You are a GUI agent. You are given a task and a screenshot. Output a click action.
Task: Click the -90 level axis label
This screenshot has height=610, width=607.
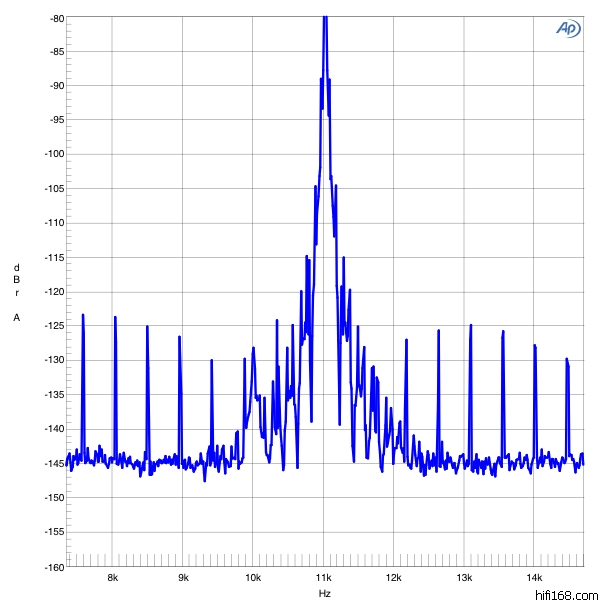pos(55,86)
